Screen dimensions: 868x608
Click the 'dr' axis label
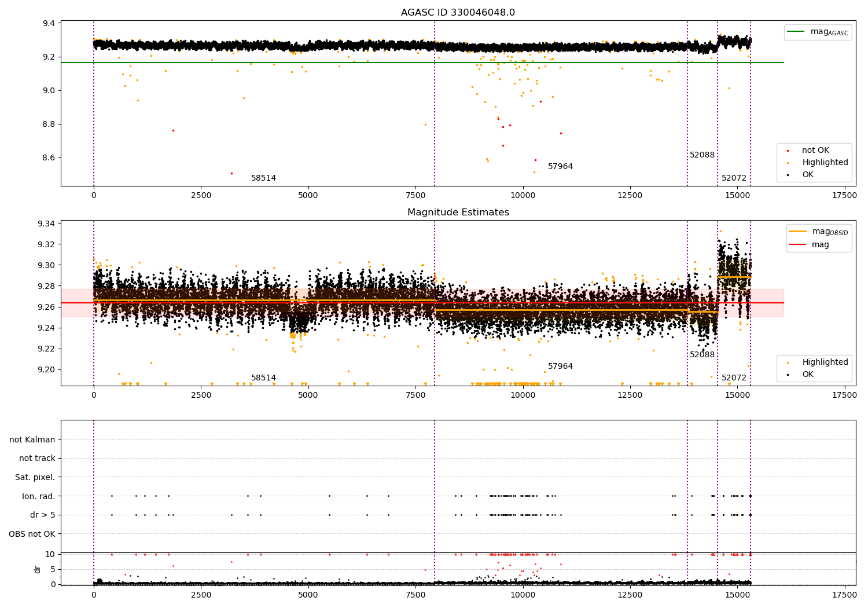[38, 569]
